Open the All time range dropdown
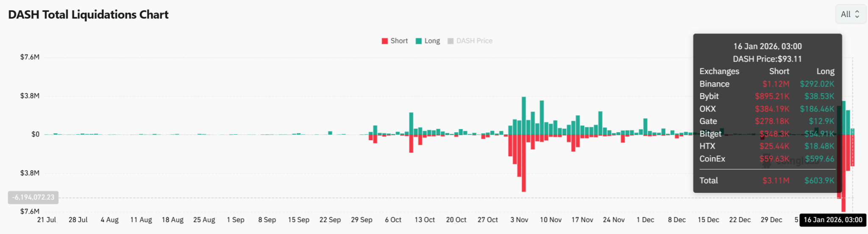868x234 pixels. coord(850,14)
